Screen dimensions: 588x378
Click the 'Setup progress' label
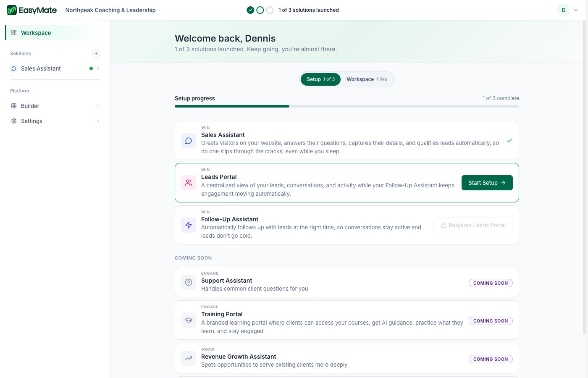pos(195,98)
